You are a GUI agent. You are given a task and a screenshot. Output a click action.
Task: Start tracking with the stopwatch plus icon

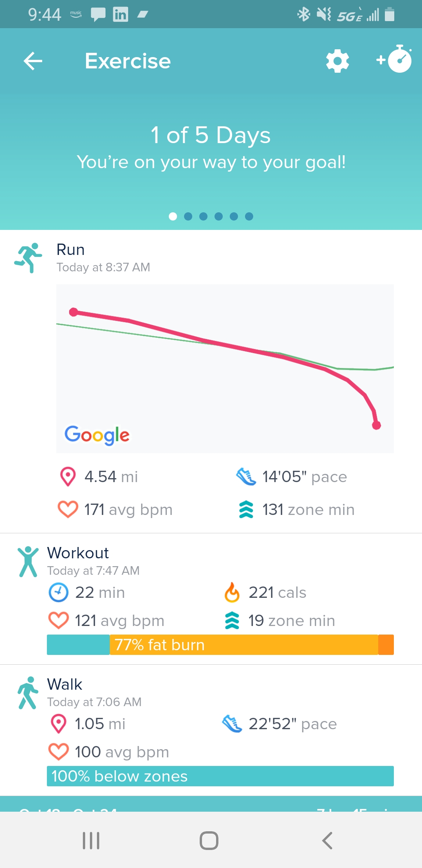coord(394,59)
